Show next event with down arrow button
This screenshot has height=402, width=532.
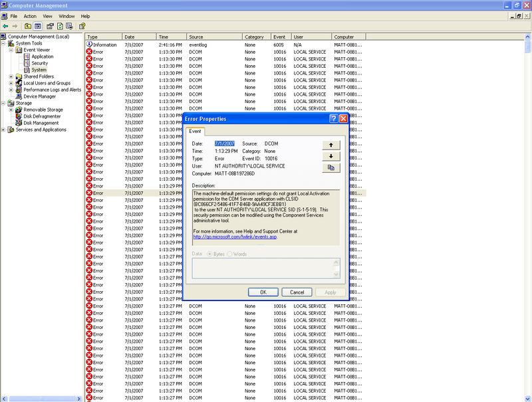tap(331, 156)
